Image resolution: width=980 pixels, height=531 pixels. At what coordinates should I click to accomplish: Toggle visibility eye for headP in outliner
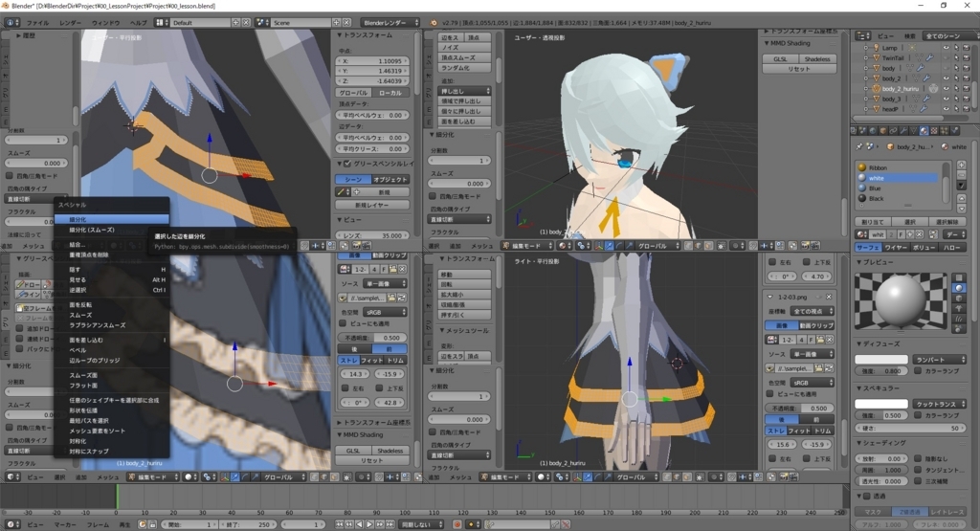click(x=946, y=109)
